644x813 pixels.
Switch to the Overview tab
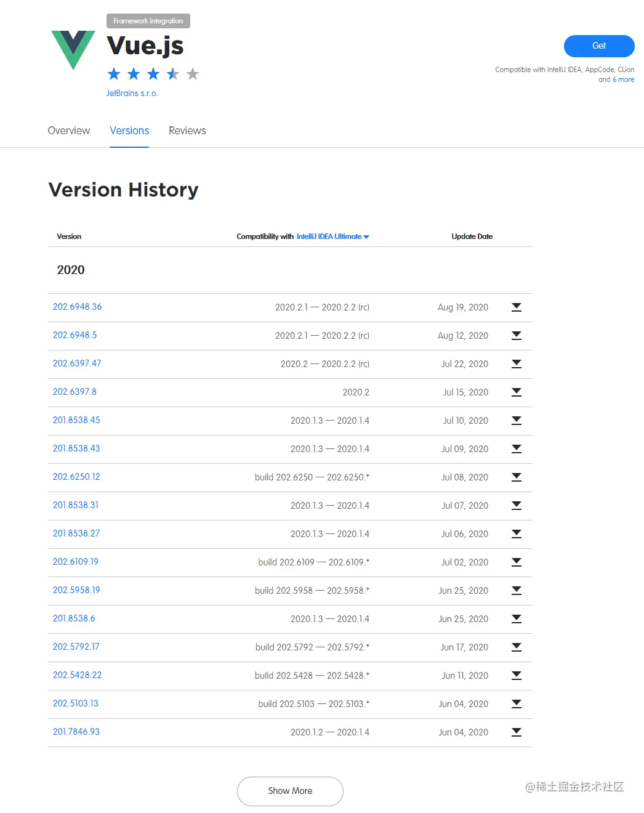point(69,131)
